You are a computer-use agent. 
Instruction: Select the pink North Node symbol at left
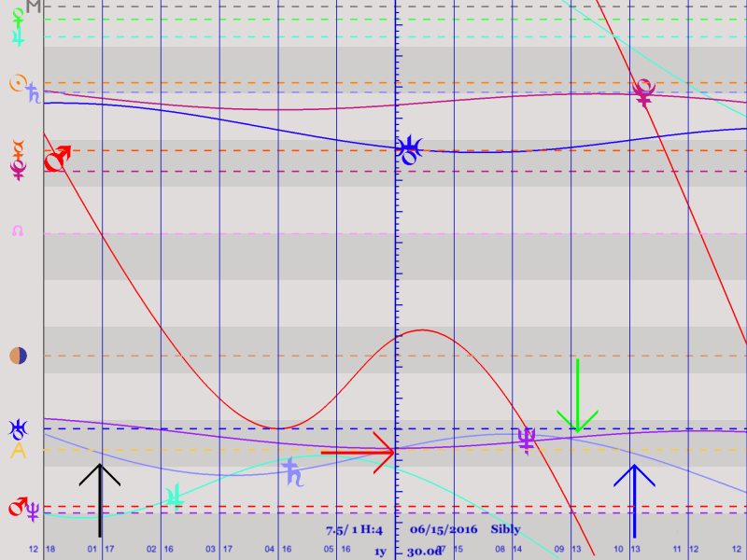click(x=17, y=231)
